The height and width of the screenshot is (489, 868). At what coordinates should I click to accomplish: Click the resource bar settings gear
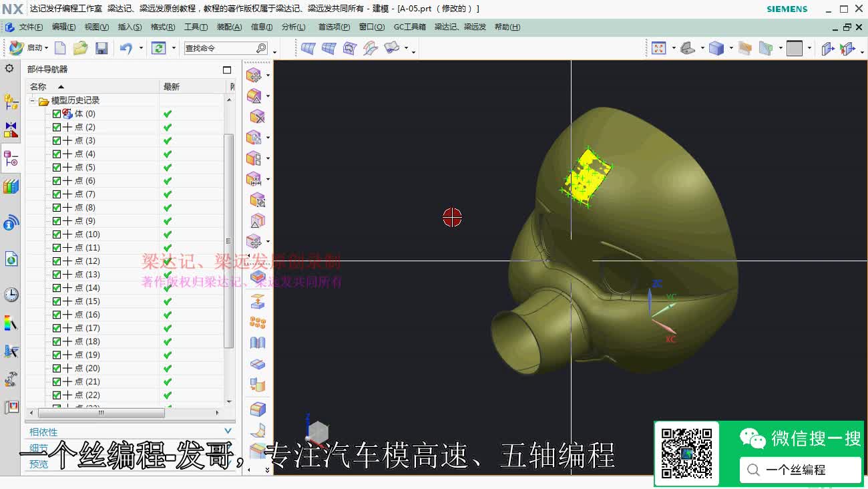coord(9,69)
